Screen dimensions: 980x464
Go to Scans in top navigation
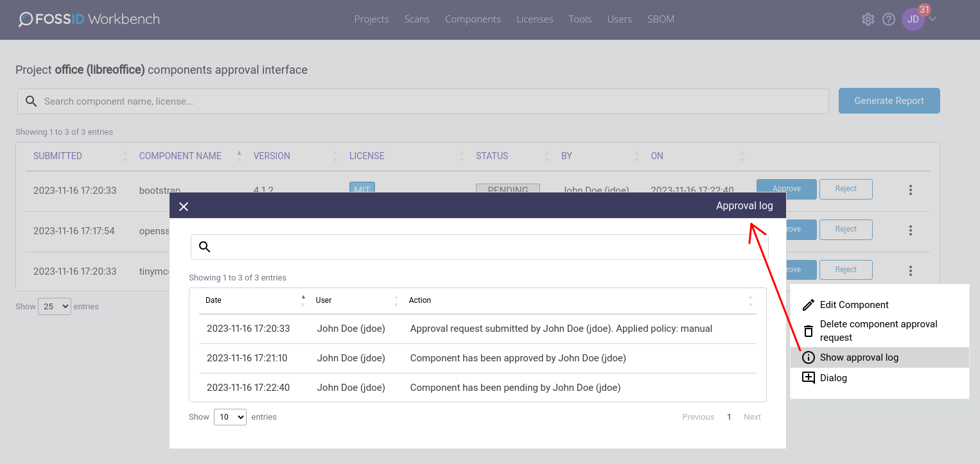pyautogui.click(x=417, y=19)
